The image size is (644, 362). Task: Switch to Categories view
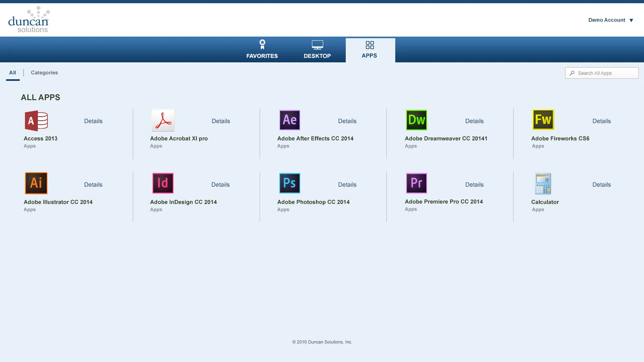[x=44, y=73]
